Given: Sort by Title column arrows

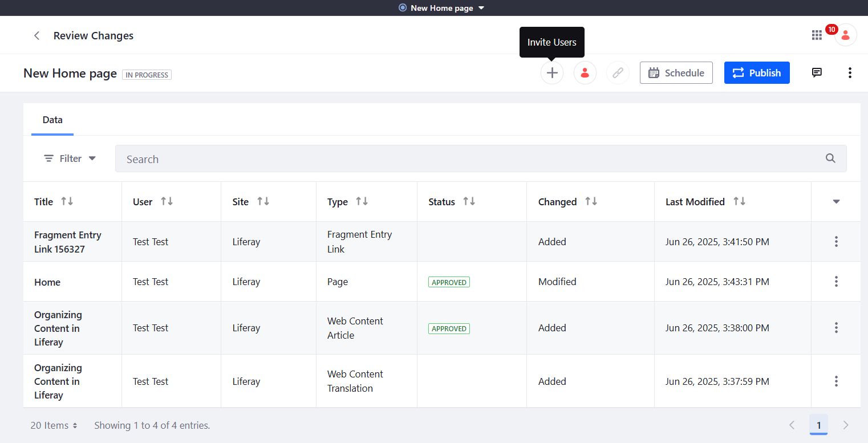Looking at the screenshot, I should [x=67, y=201].
